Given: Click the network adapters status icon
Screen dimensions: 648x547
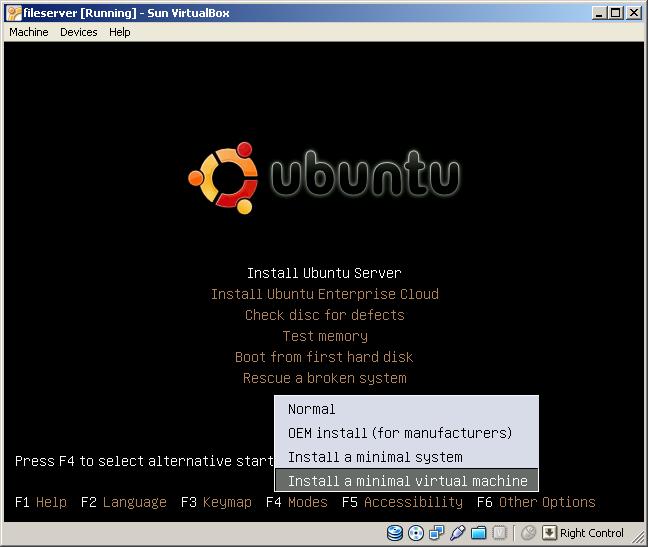Looking at the screenshot, I should [x=436, y=533].
